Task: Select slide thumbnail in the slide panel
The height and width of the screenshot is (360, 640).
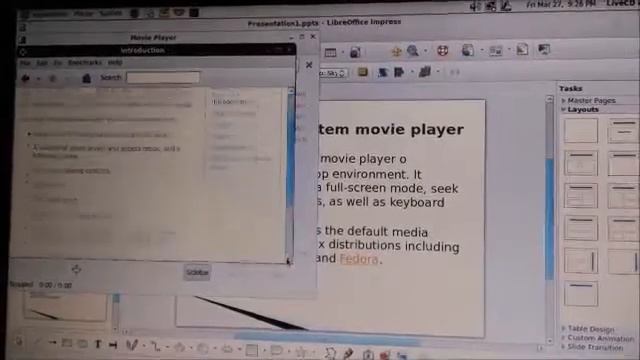Action: [x=65, y=307]
